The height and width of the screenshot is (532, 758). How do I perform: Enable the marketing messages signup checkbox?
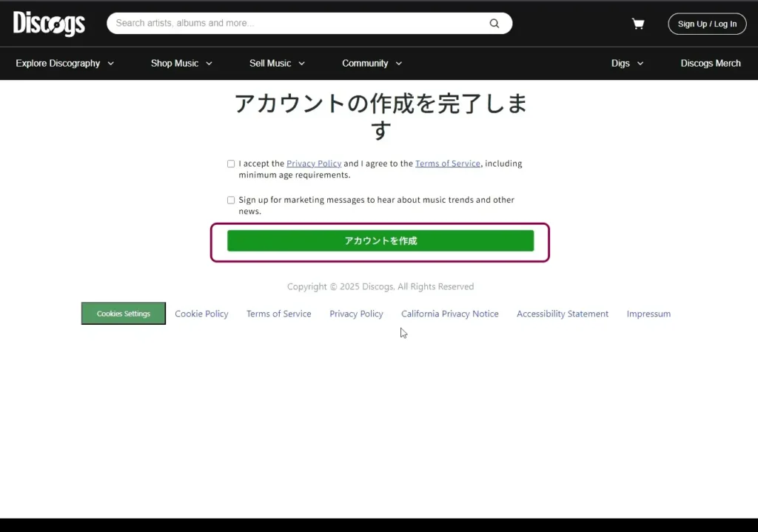231,201
